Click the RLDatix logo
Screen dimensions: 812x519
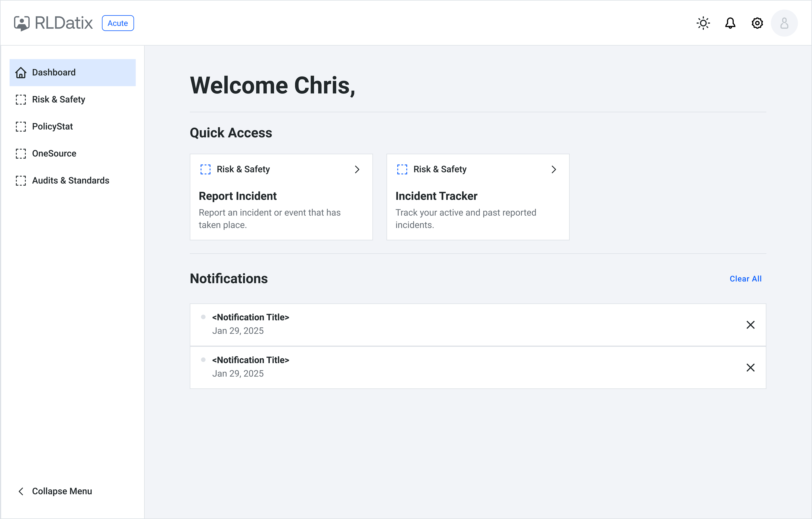click(53, 23)
